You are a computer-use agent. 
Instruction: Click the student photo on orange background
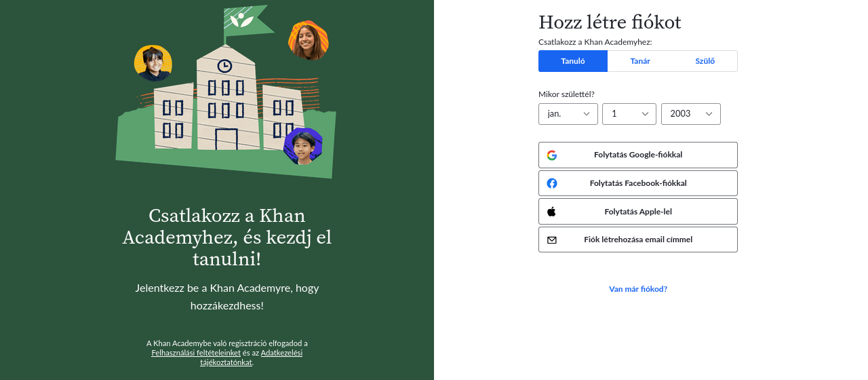(309, 41)
